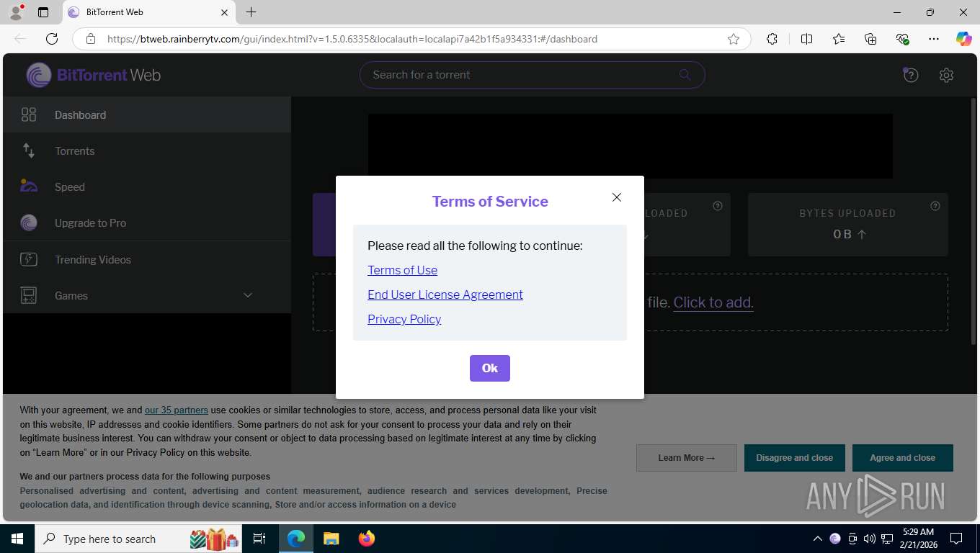Open the settings gear icon
Viewport: 980px width, 553px height.
(947, 75)
